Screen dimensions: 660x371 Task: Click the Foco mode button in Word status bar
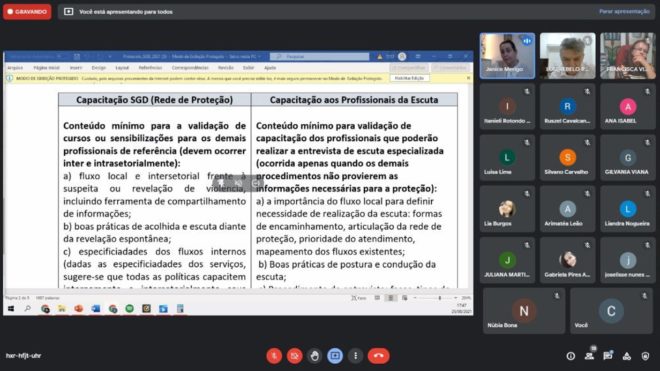pos(359,298)
